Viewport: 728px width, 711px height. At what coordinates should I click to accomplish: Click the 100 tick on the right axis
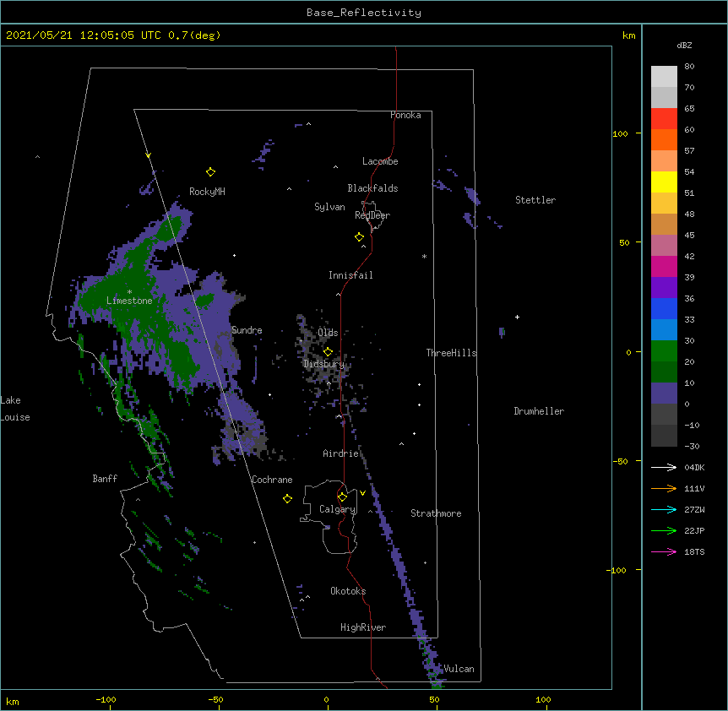(620, 133)
